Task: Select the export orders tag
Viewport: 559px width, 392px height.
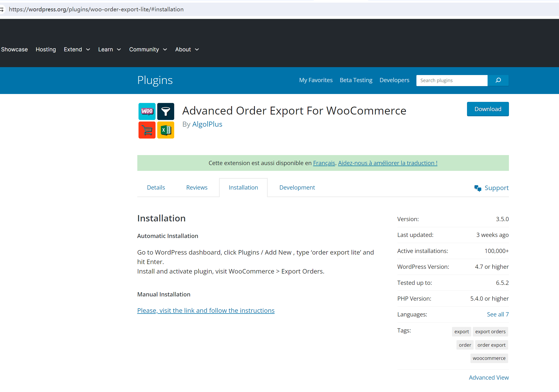Action: pos(490,331)
